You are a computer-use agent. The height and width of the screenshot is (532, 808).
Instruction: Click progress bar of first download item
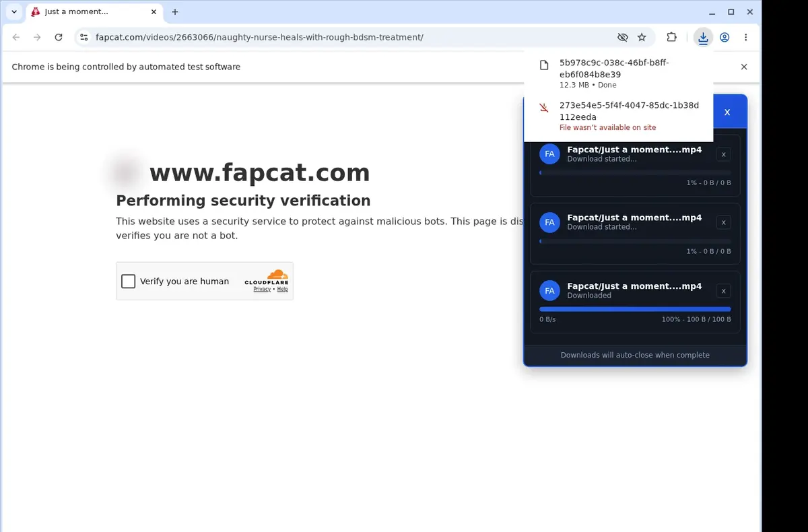click(635, 173)
